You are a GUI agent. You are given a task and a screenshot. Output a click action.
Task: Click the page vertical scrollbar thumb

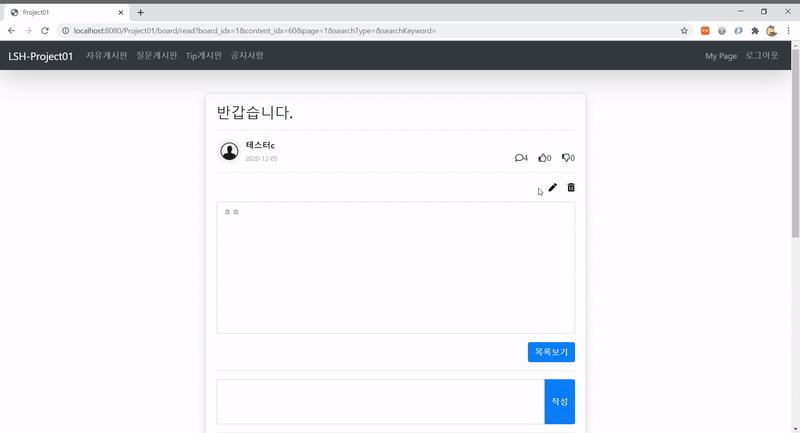[795, 143]
